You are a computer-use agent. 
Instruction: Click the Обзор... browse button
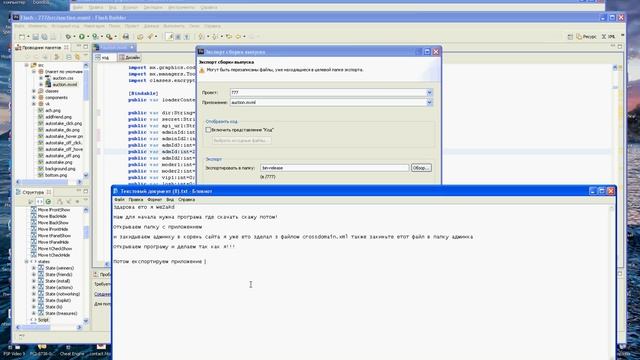421,168
